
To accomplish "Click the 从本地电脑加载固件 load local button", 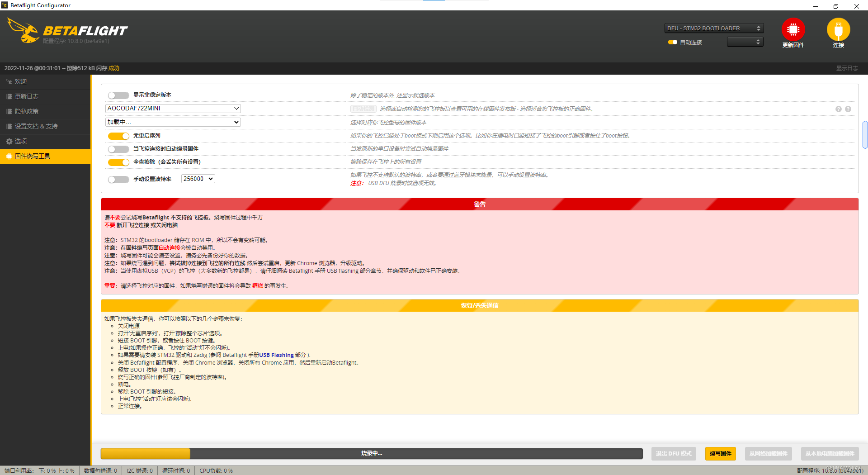I will pos(830,454).
